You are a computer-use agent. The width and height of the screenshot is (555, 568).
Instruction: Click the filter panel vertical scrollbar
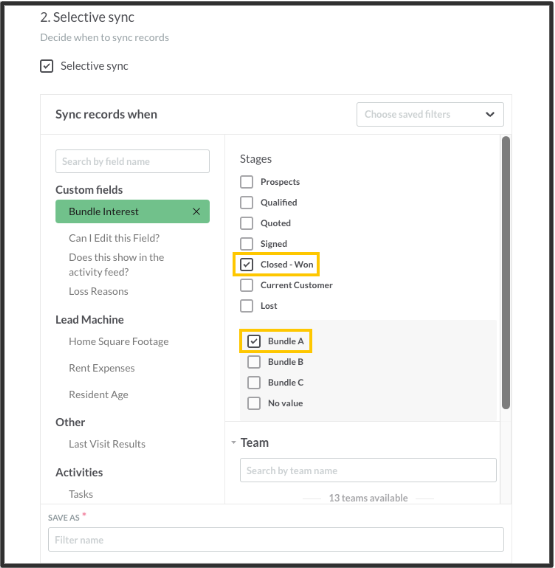click(506, 272)
